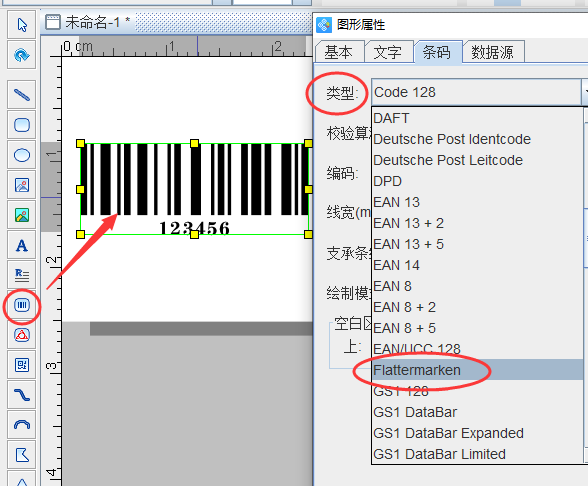Pick the ellipse drawing tool
588x486 pixels.
click(22, 155)
